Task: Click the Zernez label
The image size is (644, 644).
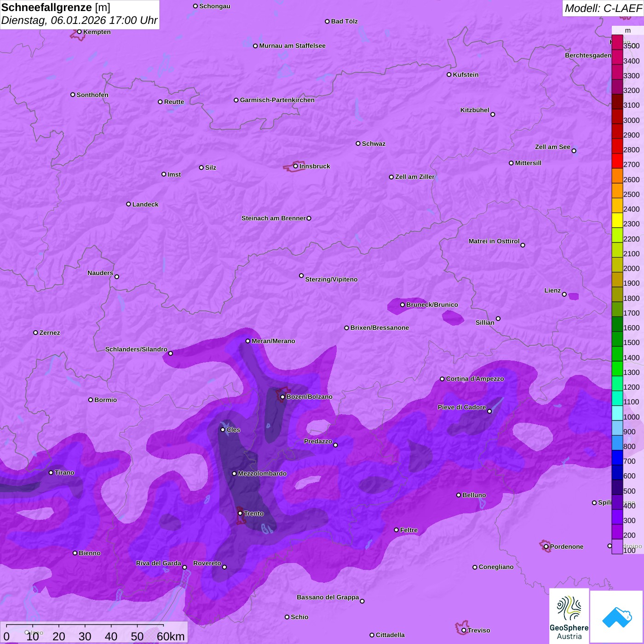Action: tap(50, 333)
